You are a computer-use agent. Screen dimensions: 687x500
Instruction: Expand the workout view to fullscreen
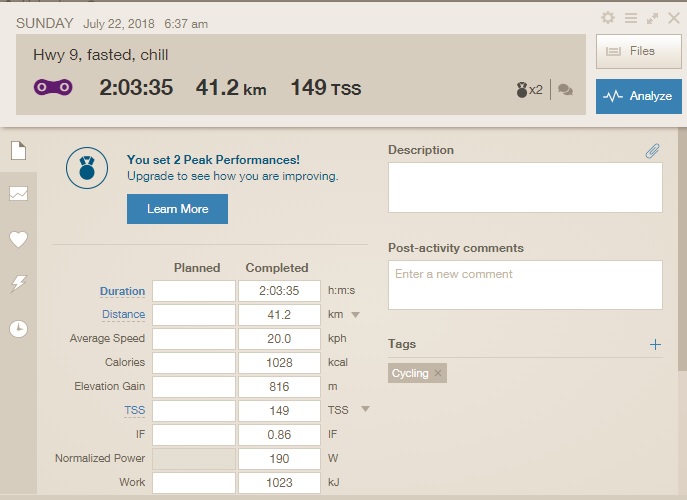tap(652, 18)
